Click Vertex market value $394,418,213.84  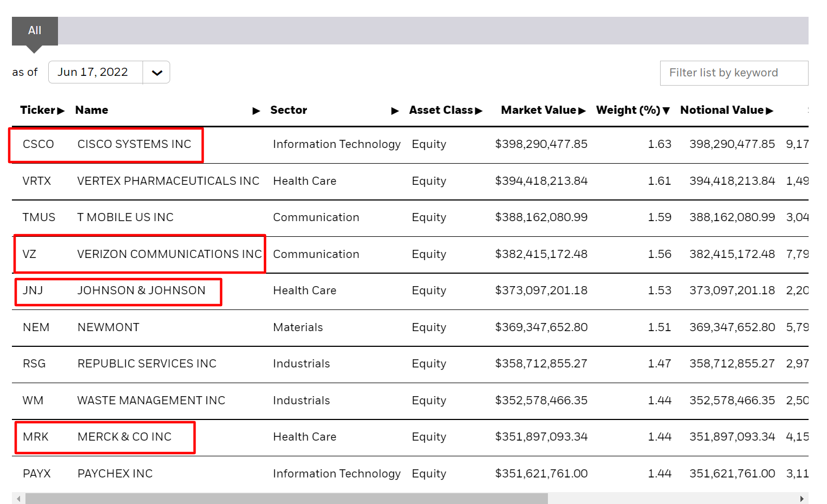click(x=541, y=181)
